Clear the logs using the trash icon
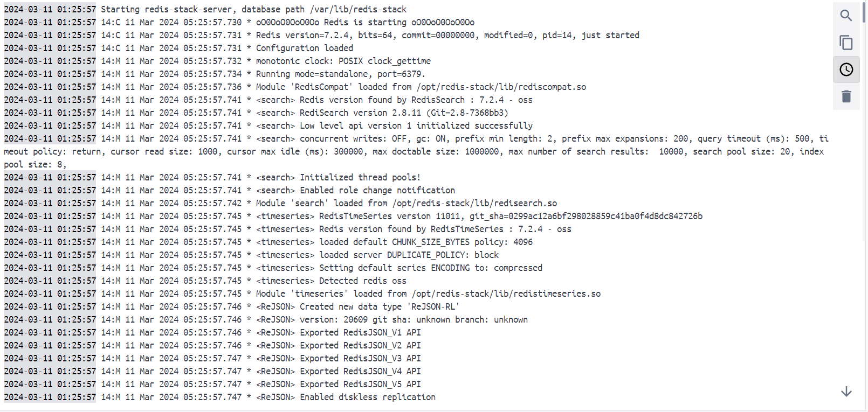 846,96
